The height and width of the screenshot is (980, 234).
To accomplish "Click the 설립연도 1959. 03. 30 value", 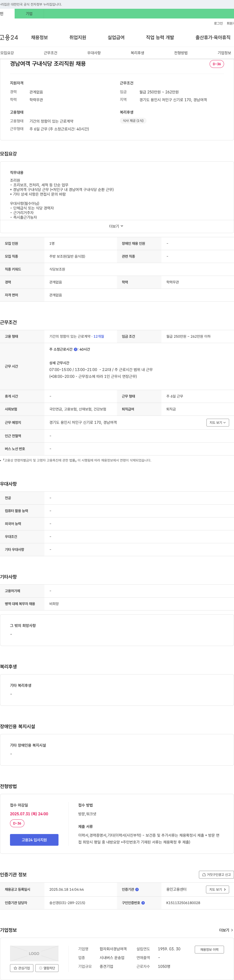I will (x=169, y=949).
